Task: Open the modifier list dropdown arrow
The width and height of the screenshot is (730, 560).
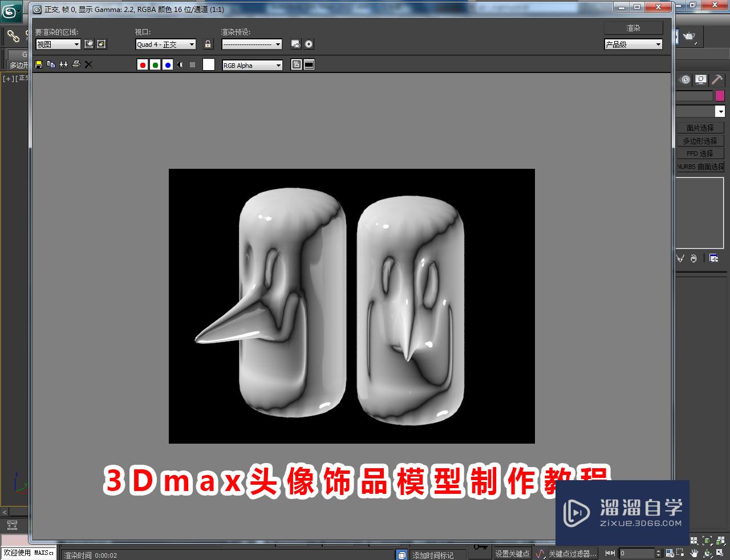Action: (x=720, y=111)
